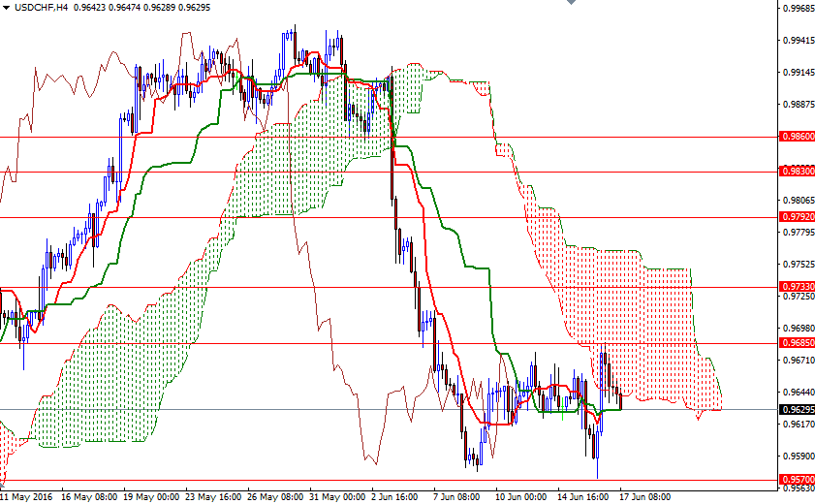The height and width of the screenshot is (504, 815).
Task: Click the 10 Jun 00:00 time label
Action: pyautogui.click(x=520, y=496)
